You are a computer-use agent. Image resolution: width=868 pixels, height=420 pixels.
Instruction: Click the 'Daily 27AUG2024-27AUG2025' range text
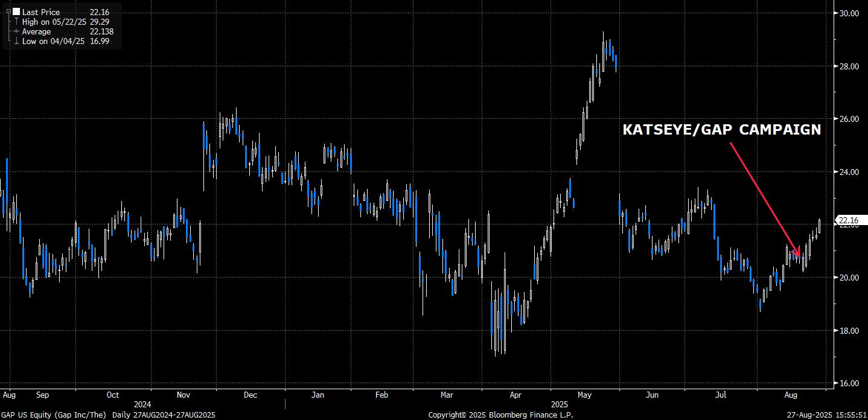pos(163,415)
